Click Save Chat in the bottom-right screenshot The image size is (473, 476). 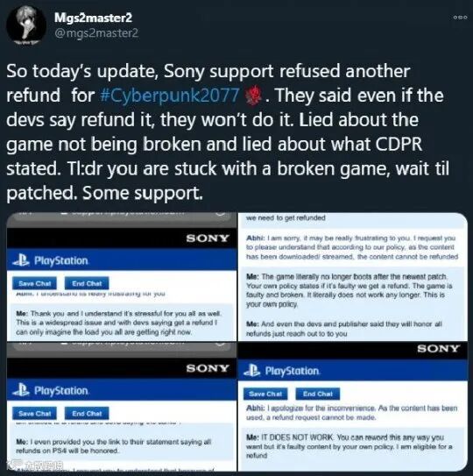tap(265, 394)
